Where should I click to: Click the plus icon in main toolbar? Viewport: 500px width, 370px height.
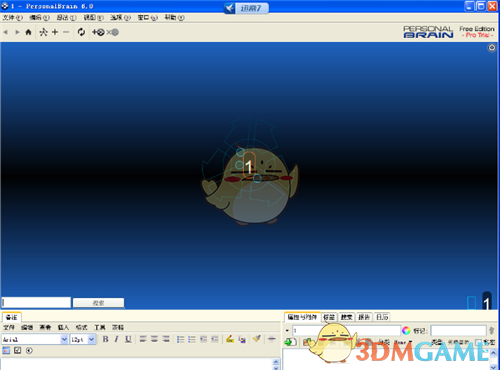55,32
